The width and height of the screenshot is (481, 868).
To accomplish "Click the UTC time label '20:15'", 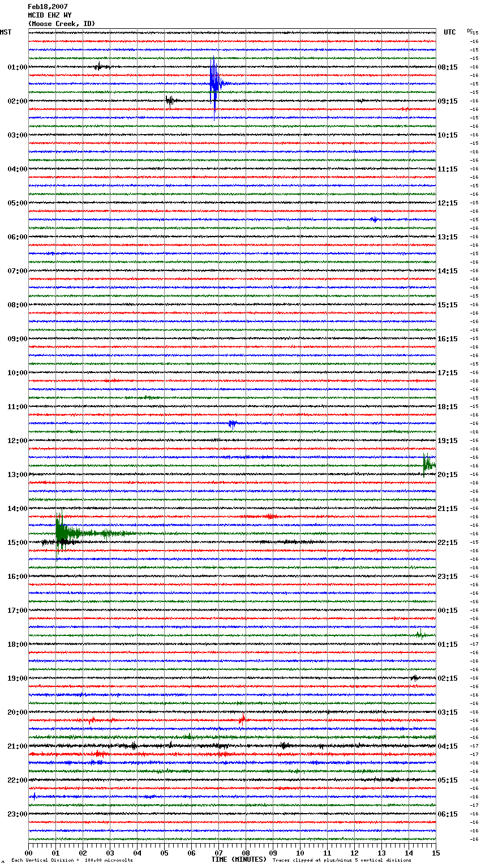I will pos(448,475).
